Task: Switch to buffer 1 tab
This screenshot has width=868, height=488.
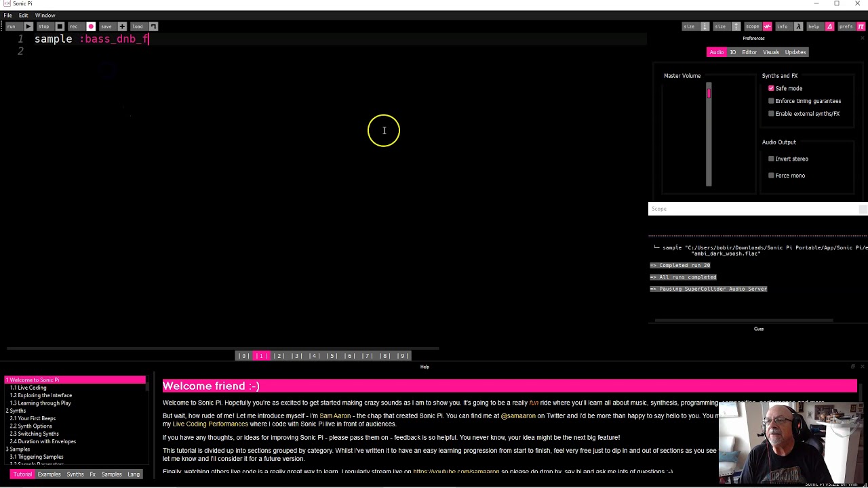Action: (x=261, y=356)
